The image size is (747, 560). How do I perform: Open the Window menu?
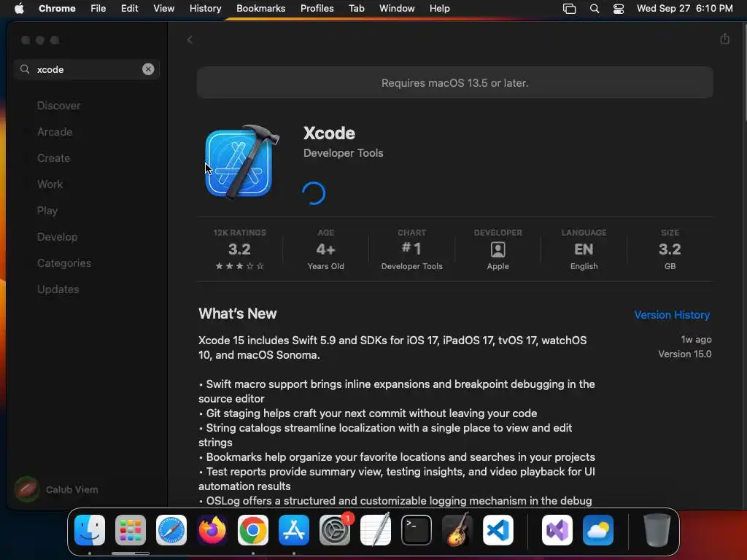397,9
